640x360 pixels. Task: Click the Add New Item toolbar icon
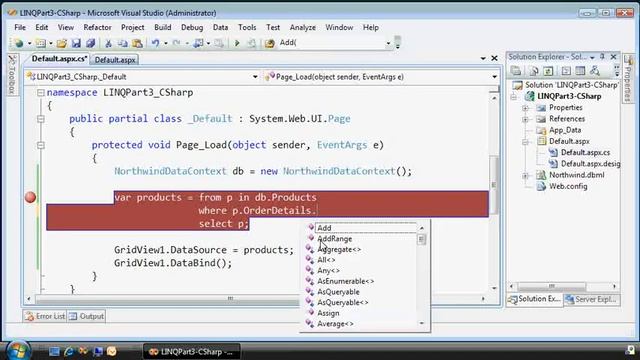coord(40,43)
